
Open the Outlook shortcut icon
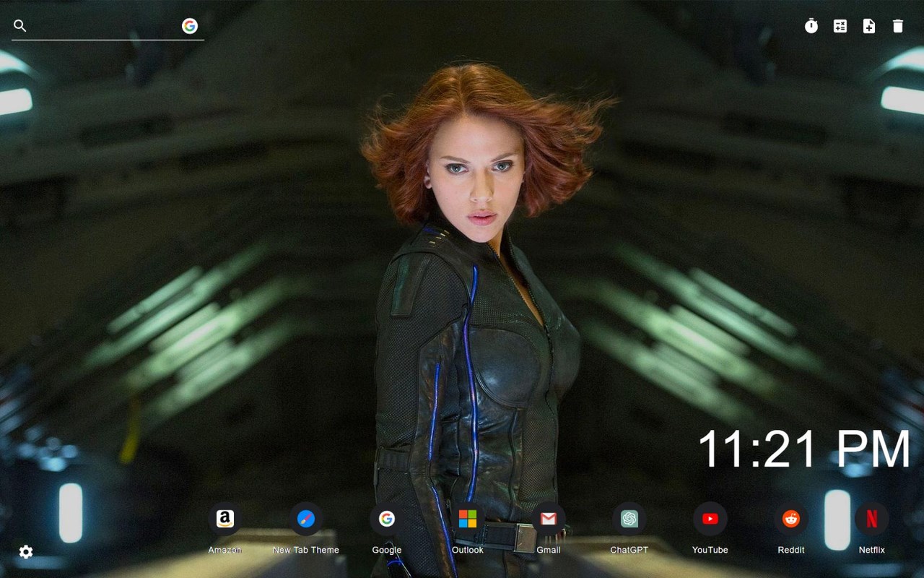[x=468, y=519]
